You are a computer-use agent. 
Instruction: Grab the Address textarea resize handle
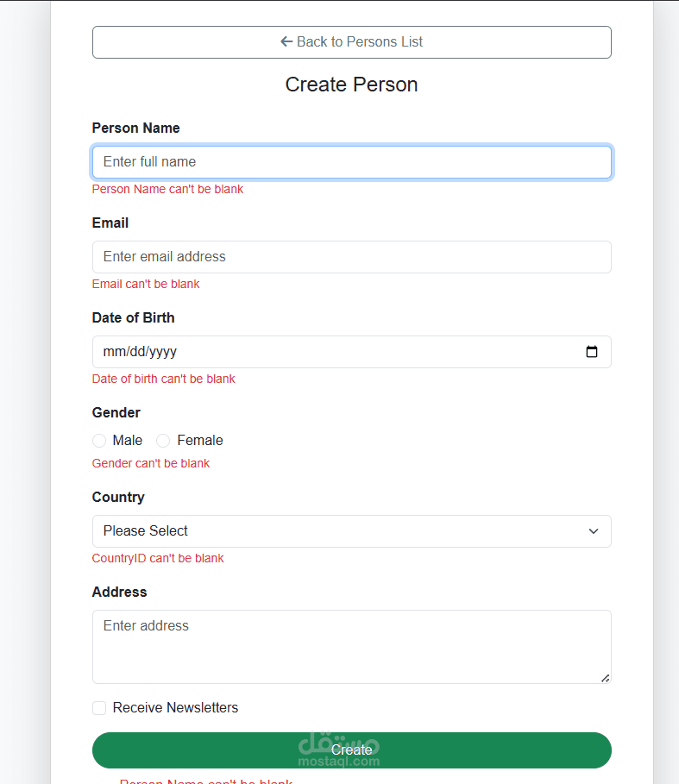click(x=605, y=678)
